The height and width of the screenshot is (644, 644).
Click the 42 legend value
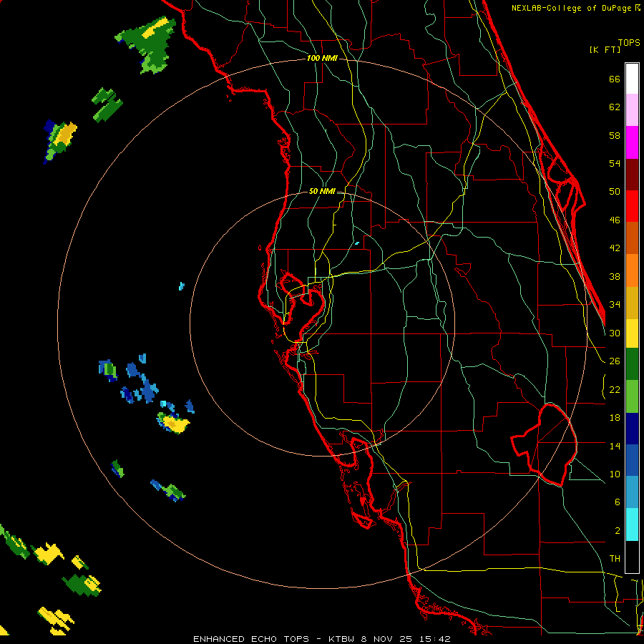615,248
